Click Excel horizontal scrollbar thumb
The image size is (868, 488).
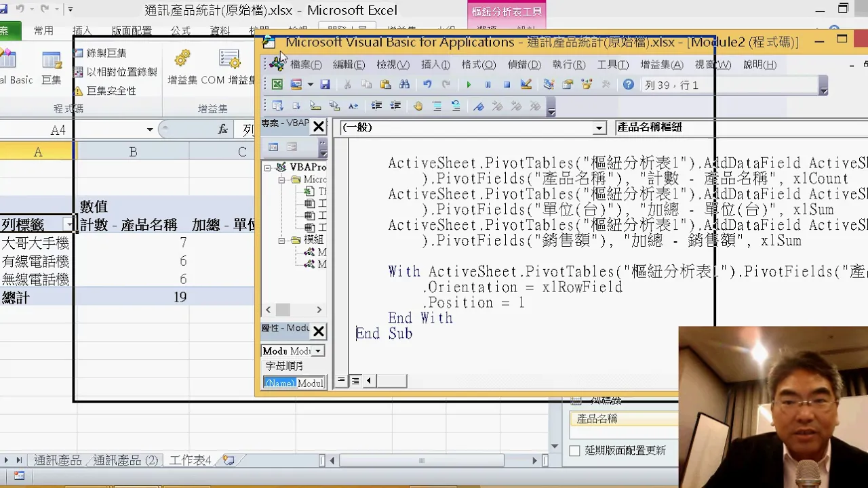coord(421,461)
